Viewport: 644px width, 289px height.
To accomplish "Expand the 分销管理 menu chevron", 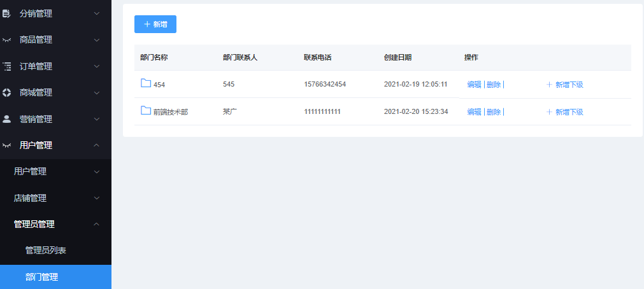I will point(97,13).
